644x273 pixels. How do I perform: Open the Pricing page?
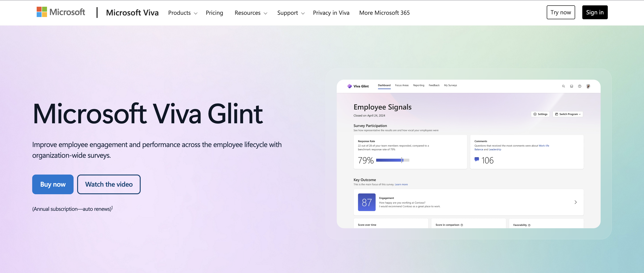pos(214,13)
